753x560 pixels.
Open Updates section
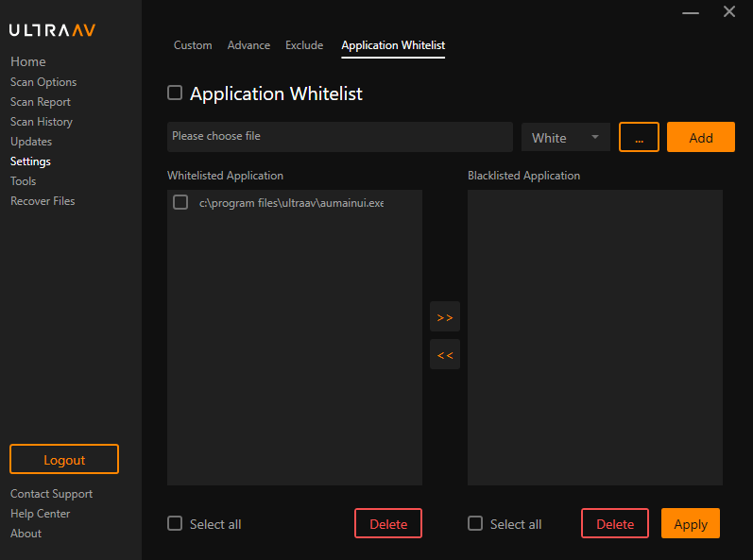click(31, 142)
